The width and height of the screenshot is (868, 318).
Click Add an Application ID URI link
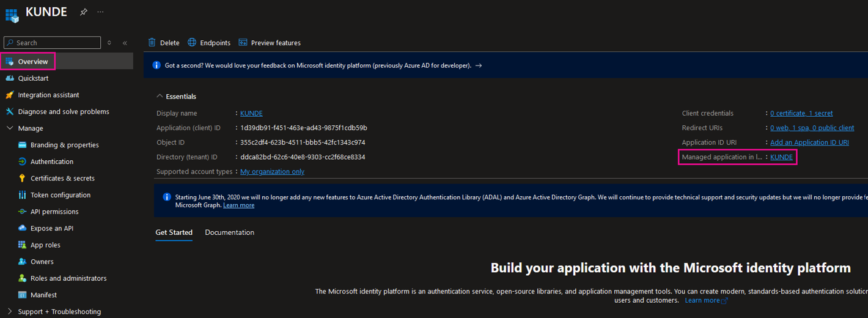pyautogui.click(x=809, y=142)
